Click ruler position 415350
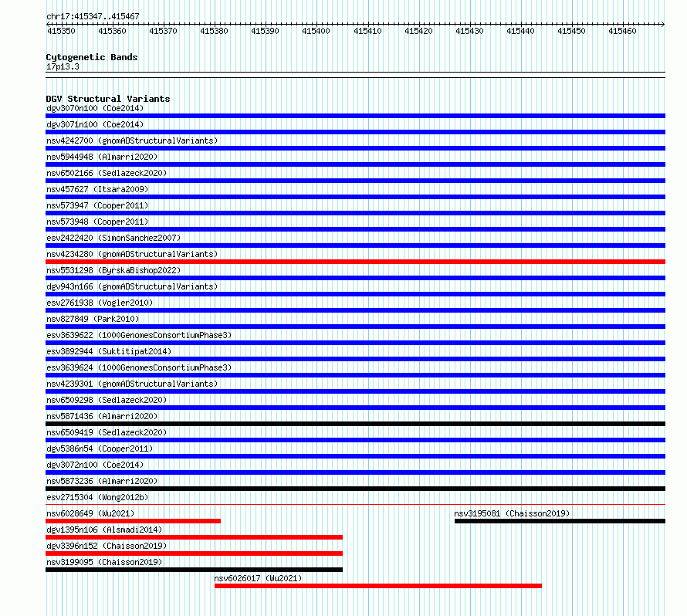The height and width of the screenshot is (616, 687). (61, 31)
